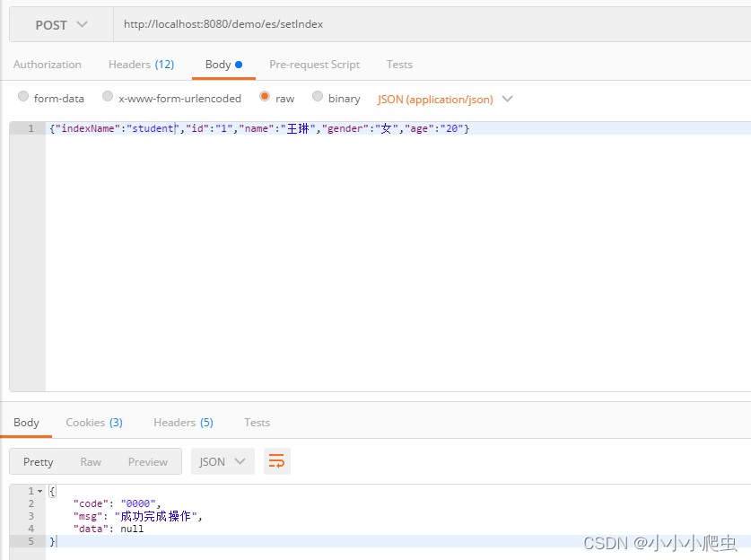751x560 pixels.
Task: Select the Raw response view
Action: click(91, 462)
